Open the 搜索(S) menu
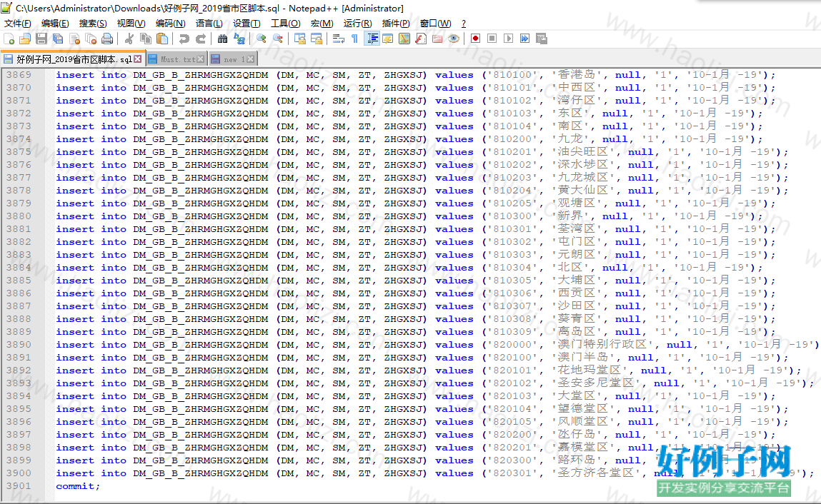The height and width of the screenshot is (504, 821). [x=93, y=24]
